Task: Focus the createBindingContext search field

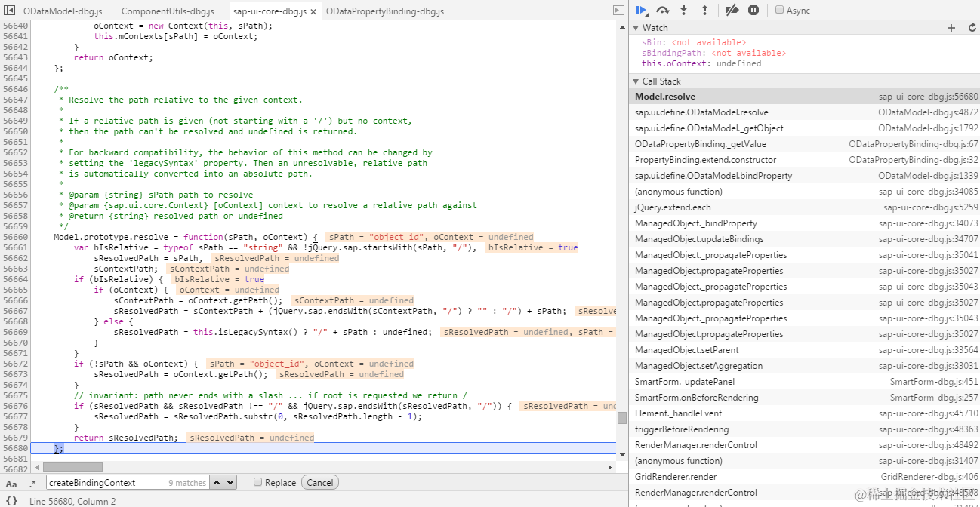Action: 126,483
